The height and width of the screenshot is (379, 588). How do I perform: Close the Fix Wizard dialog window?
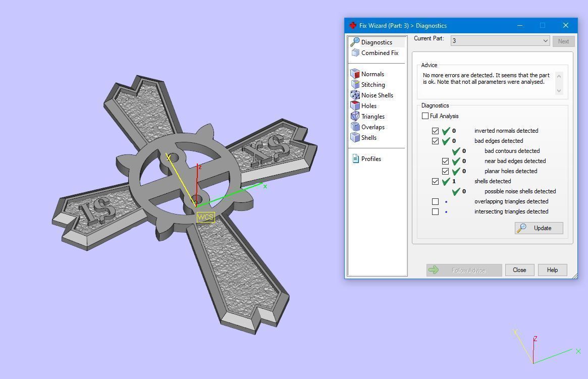point(565,26)
